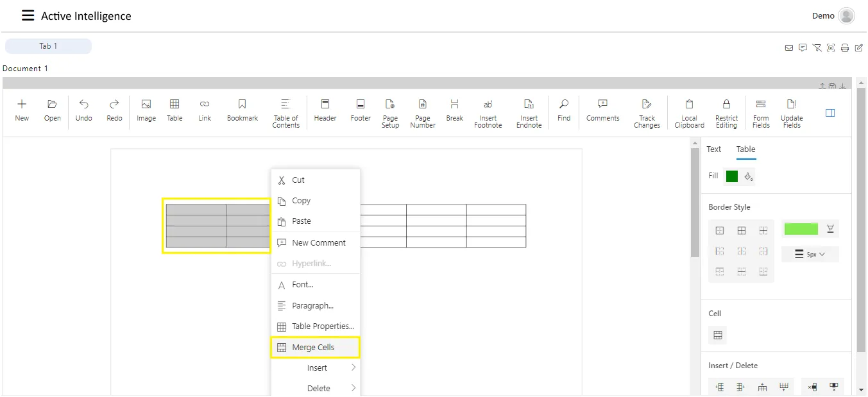Click the edit pencil icon at top right
The height and width of the screenshot is (397, 868).
click(x=859, y=47)
